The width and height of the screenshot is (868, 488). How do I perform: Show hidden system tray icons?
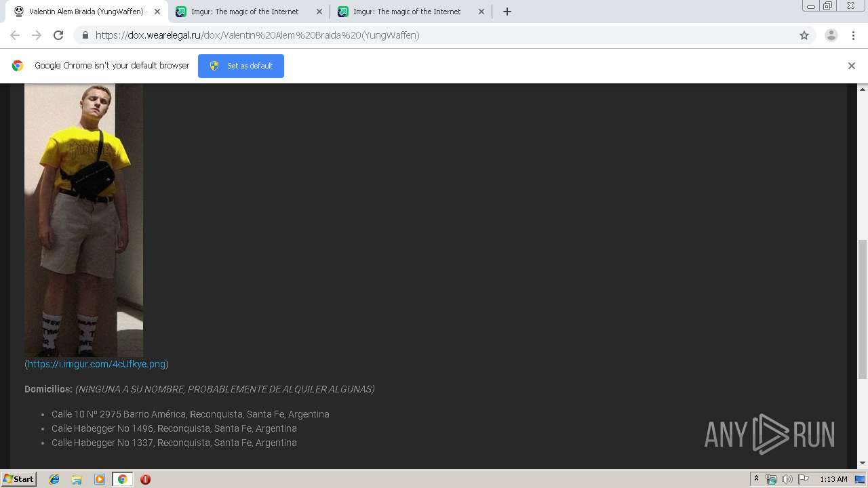click(756, 479)
